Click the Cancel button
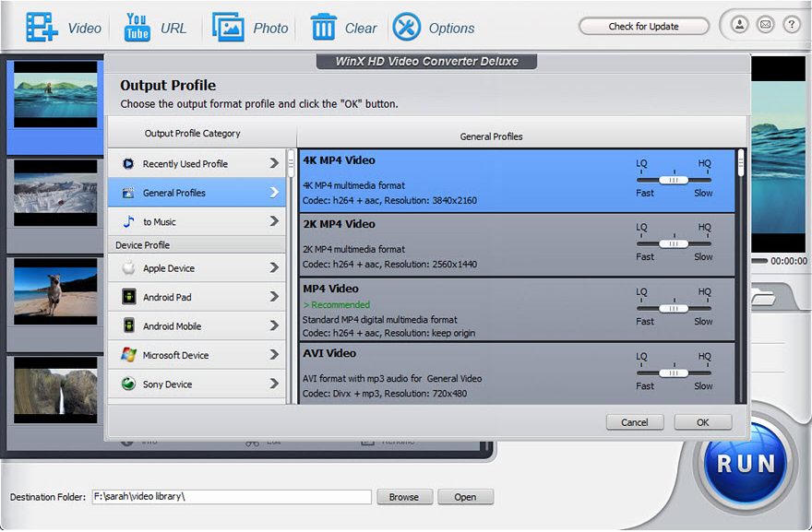 click(x=635, y=422)
